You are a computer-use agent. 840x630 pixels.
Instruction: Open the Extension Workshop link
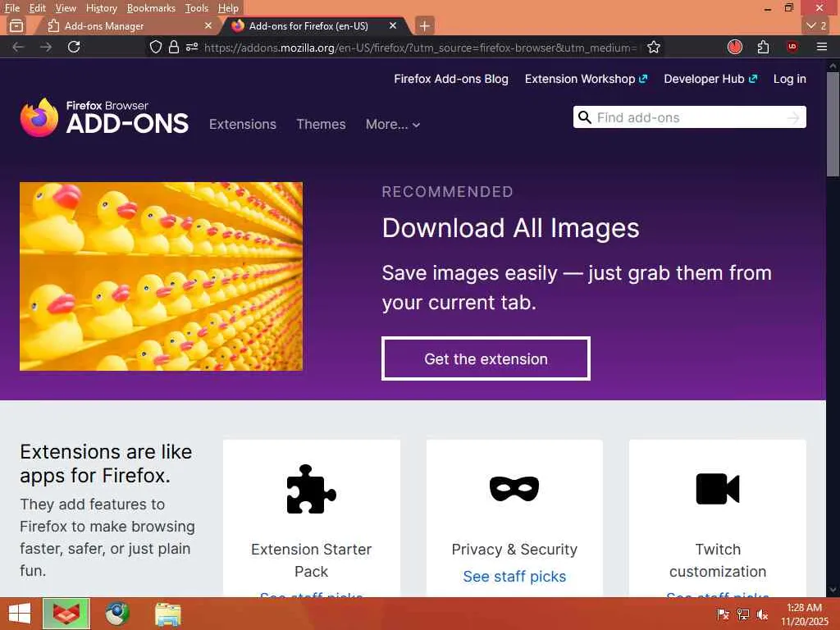click(x=586, y=79)
